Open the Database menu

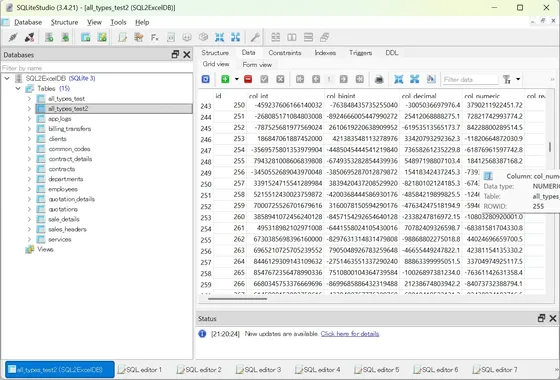(x=28, y=22)
